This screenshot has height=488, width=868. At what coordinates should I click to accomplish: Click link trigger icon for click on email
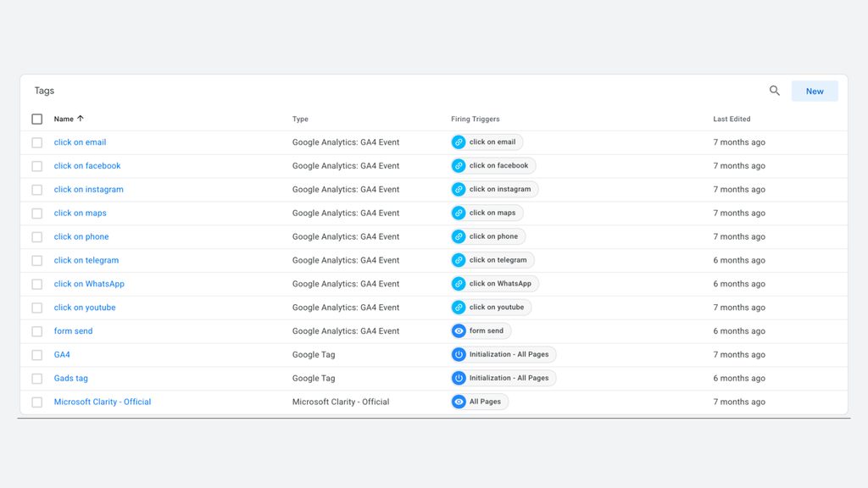[459, 142]
